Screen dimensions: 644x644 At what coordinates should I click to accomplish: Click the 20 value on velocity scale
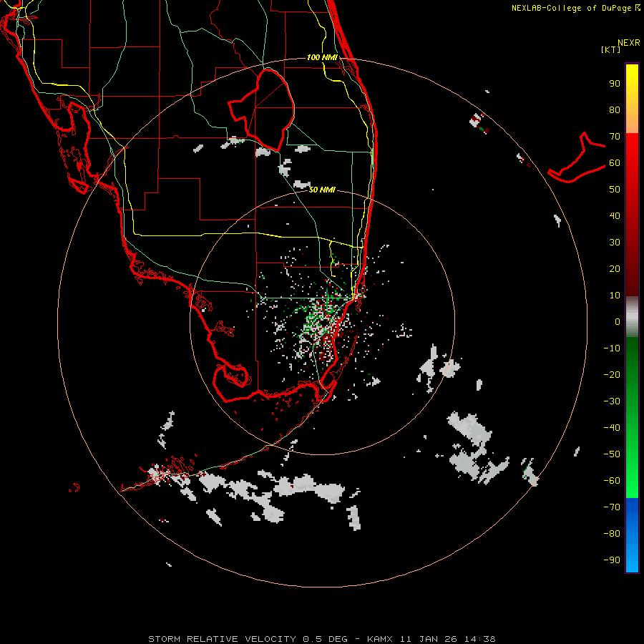pos(615,269)
